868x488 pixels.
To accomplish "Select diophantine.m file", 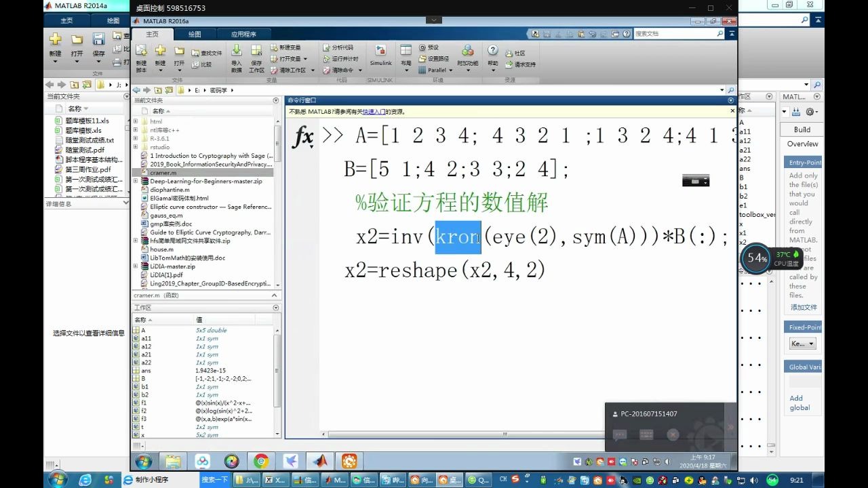I will pos(170,190).
